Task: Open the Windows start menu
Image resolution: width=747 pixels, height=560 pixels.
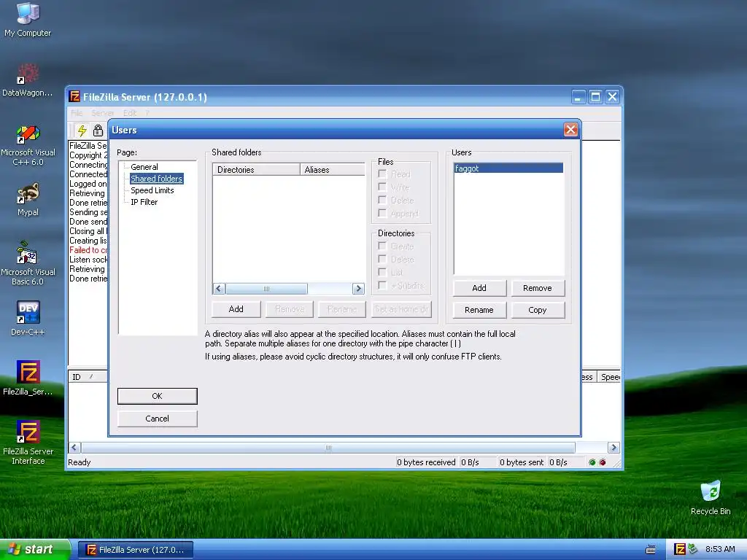Action: pos(35,550)
